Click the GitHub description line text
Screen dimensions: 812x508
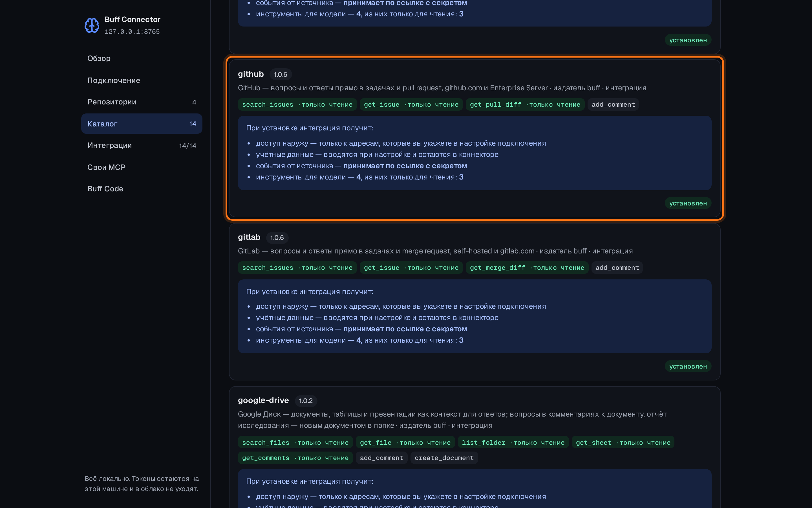pos(442,88)
